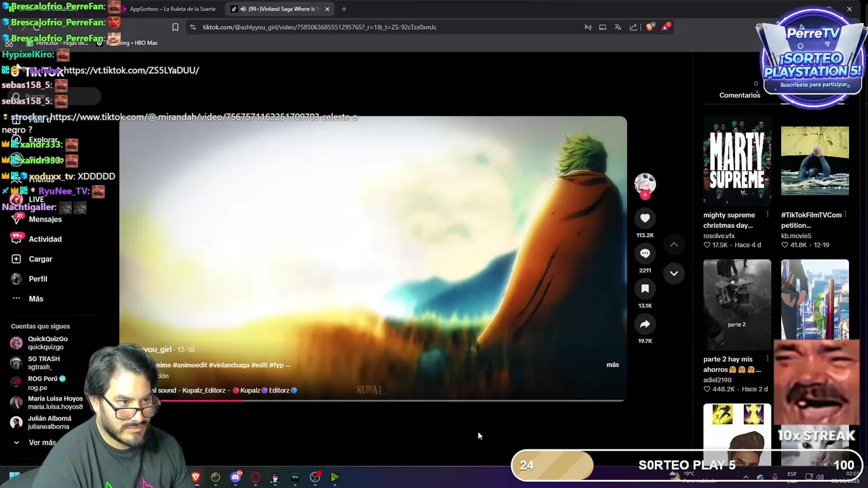Screen dimensions: 868x488
Task: Expand the system tray hidden icons chevron
Action: coord(745,477)
